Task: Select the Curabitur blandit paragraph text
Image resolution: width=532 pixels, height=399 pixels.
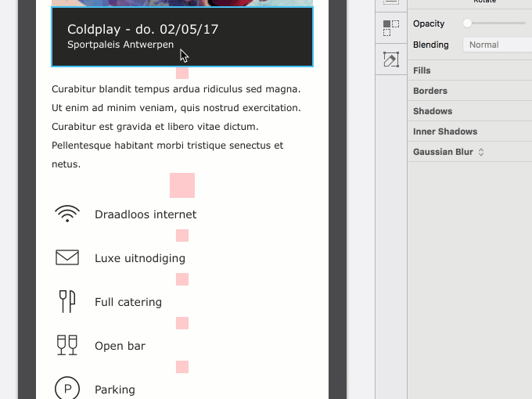Action: click(x=176, y=127)
